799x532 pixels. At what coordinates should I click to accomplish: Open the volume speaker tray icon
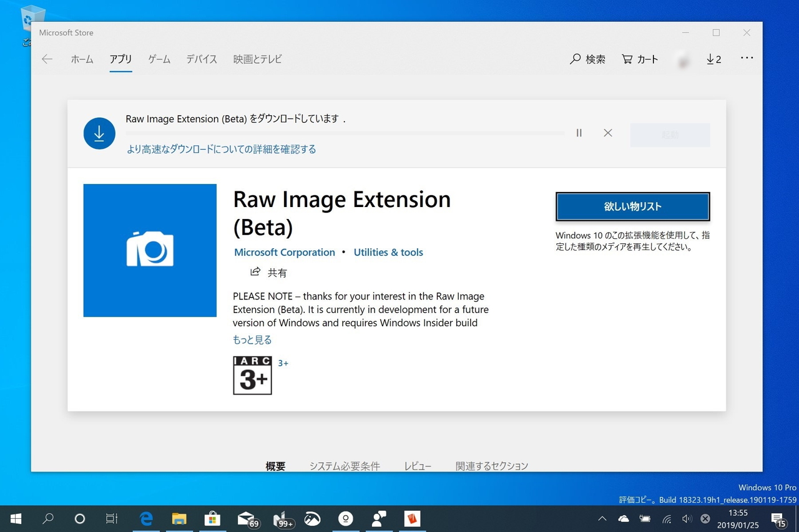[687, 519]
